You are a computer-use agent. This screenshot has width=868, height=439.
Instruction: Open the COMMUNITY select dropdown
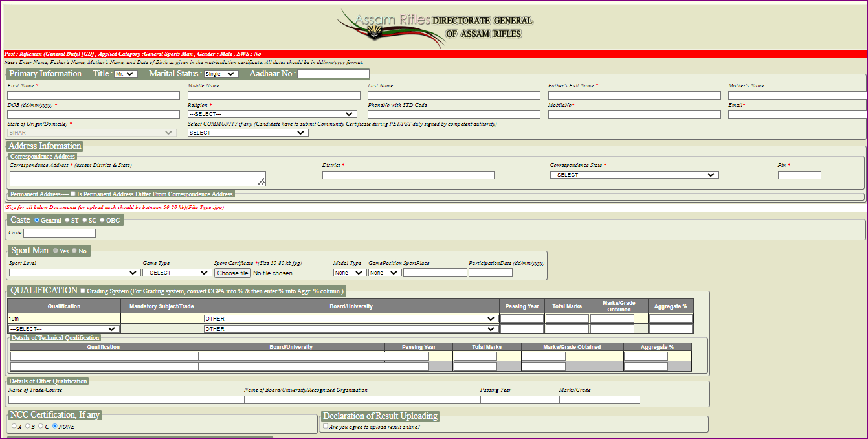coord(249,133)
